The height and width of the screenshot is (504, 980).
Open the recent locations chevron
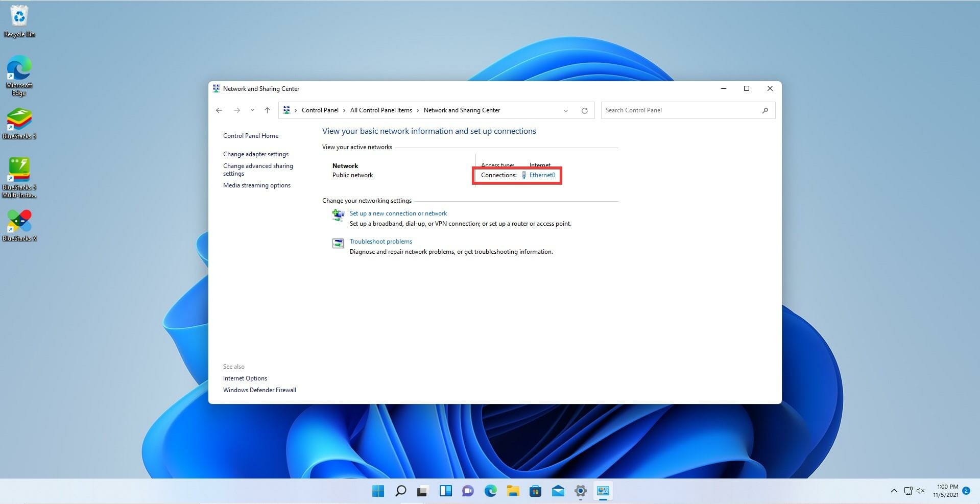click(x=252, y=110)
